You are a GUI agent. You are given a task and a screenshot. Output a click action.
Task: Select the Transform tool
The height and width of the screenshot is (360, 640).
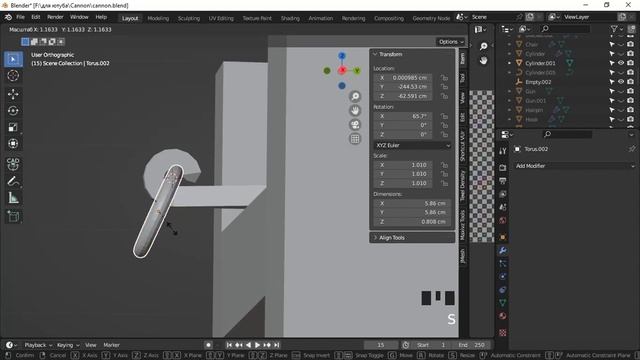pyautogui.click(x=13, y=144)
